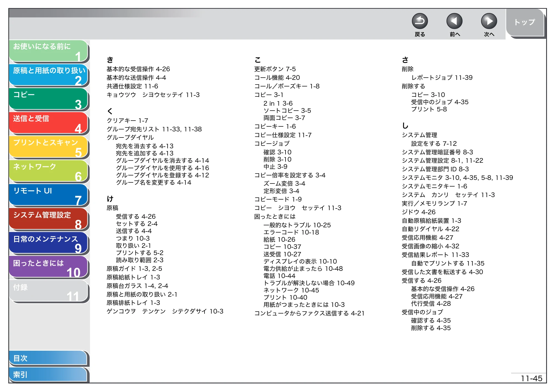Follow index entry 受信画像の縮小 4-32
This screenshot has width=555, height=392.
point(430,246)
